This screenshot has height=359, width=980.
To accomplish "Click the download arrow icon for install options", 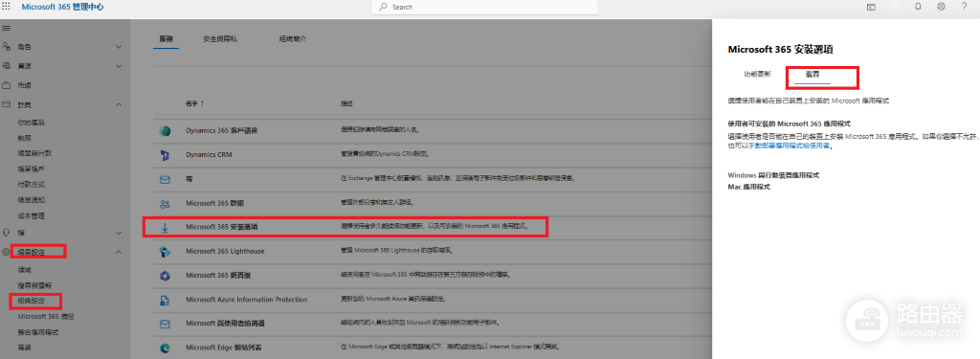I will coord(165,227).
